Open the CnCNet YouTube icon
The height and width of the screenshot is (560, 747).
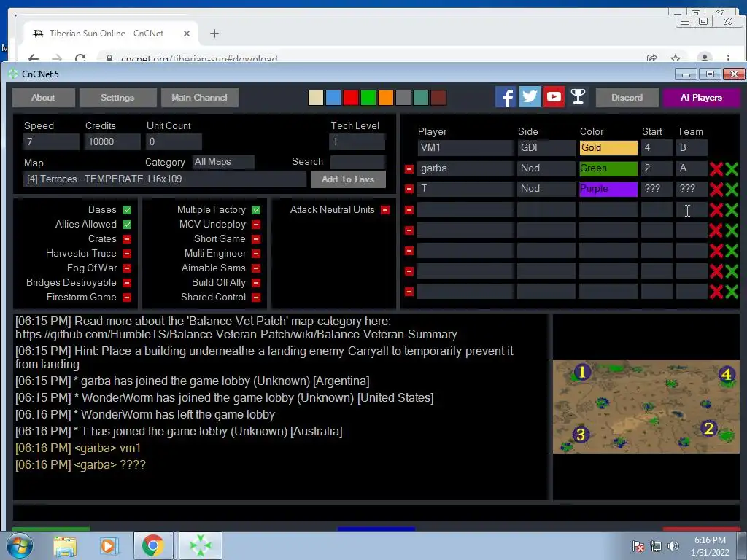pyautogui.click(x=554, y=97)
